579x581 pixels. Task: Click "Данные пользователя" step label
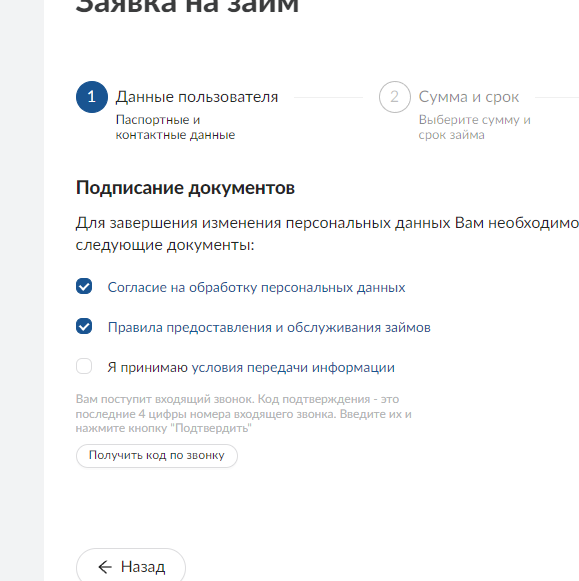[197, 97]
